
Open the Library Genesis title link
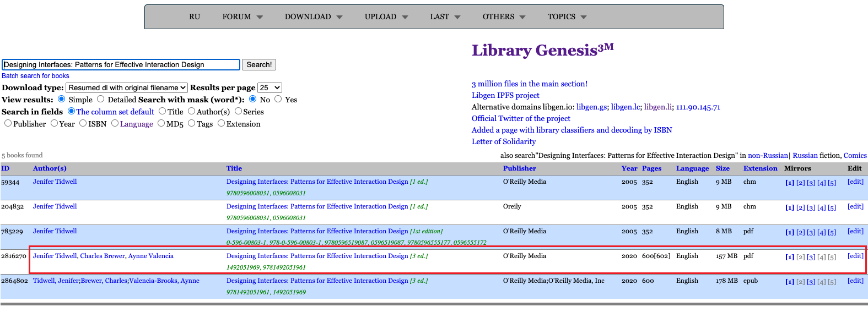543,50
